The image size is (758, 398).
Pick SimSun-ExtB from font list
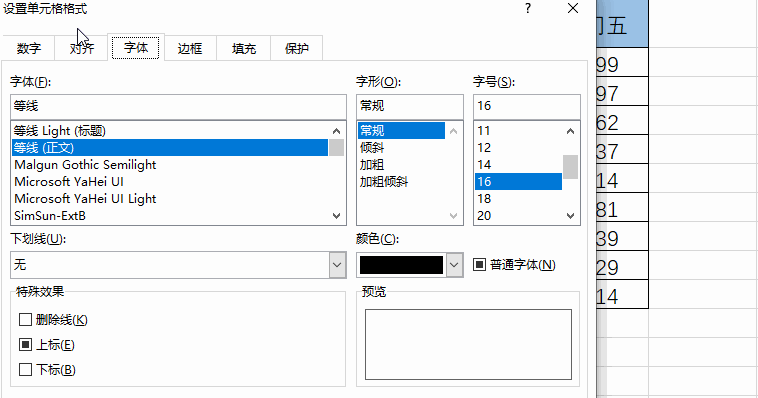170,215
